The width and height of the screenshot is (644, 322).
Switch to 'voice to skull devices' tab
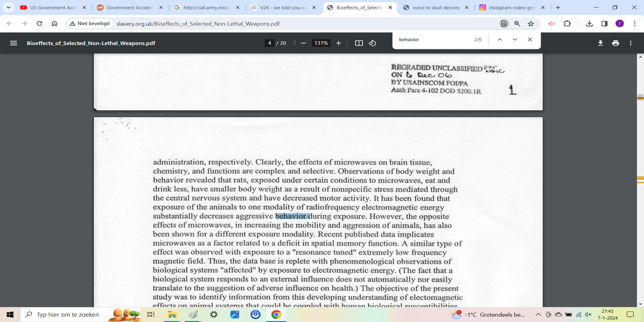coord(436,8)
